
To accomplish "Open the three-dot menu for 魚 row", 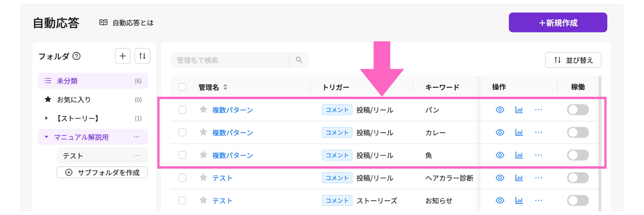I will 538,155.
